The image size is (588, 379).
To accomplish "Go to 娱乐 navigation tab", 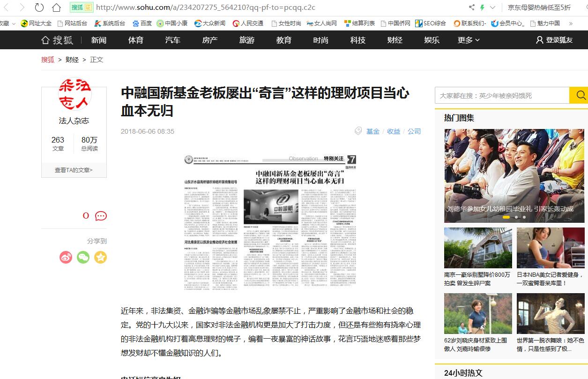I will pos(432,40).
